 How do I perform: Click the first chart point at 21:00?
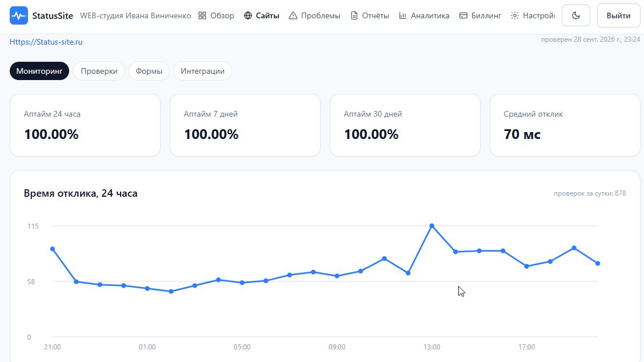click(53, 249)
